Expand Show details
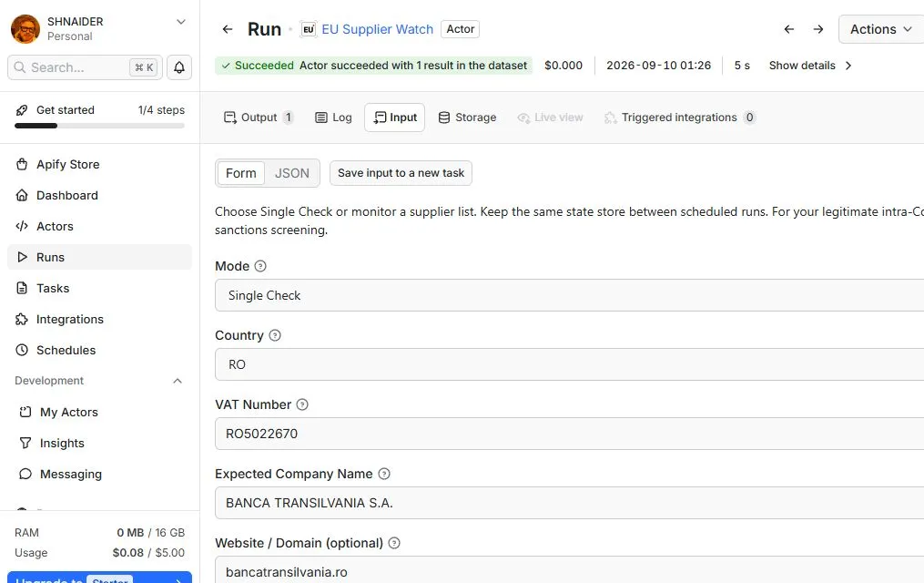924x583 pixels. [x=810, y=66]
